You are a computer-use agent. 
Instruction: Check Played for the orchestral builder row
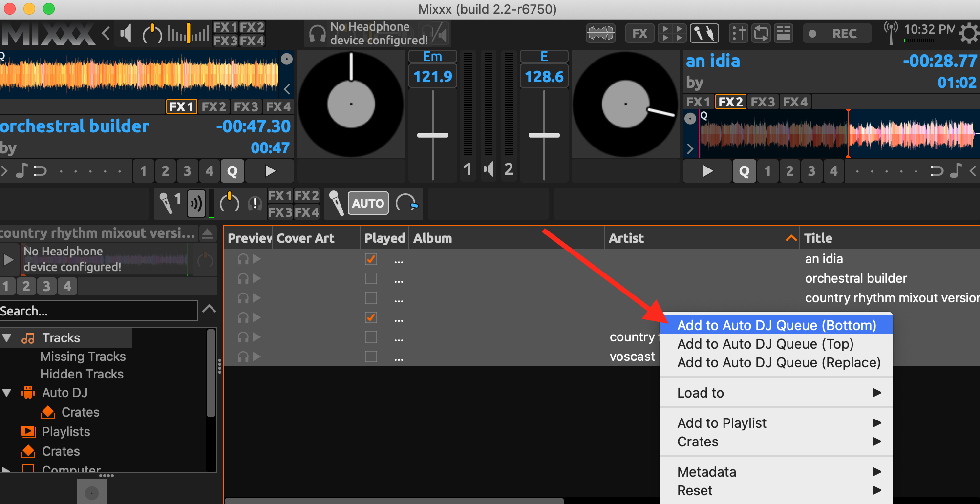[371, 278]
